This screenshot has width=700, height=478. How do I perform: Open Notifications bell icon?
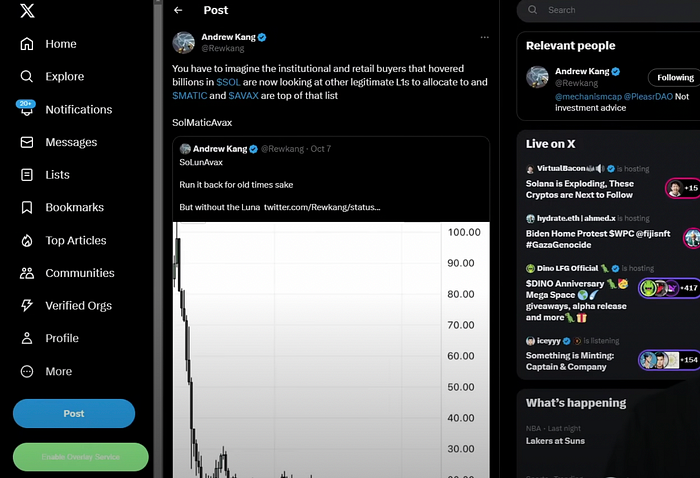27,109
